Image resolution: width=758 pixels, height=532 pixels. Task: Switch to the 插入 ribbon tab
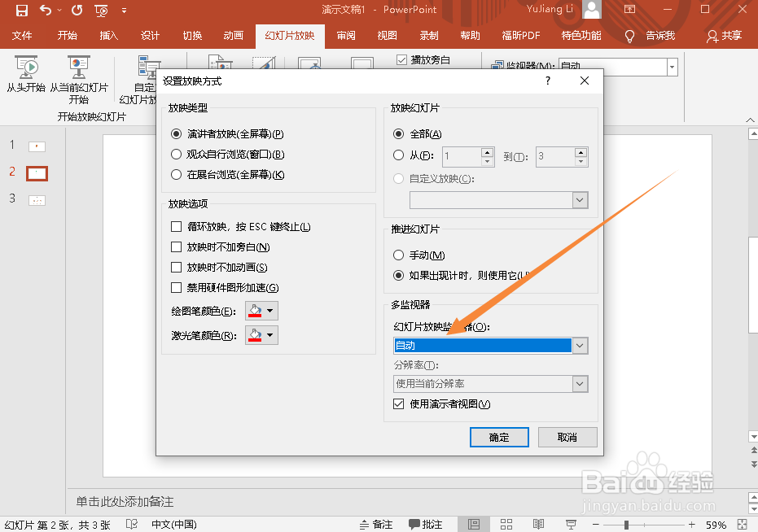point(109,36)
